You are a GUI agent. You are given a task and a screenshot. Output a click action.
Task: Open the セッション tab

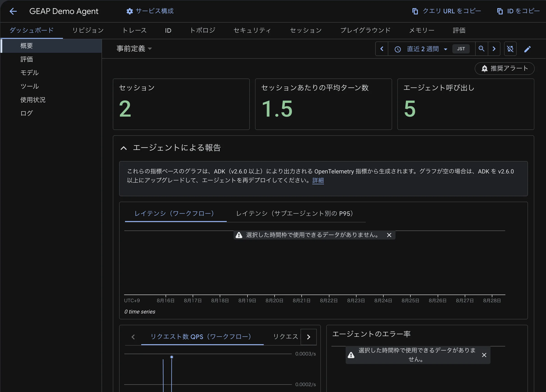(306, 30)
